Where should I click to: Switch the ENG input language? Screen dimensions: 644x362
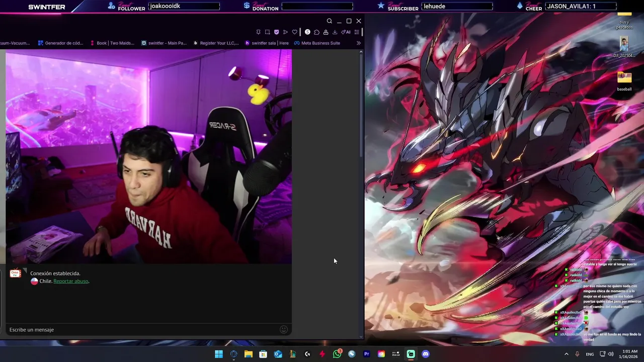tap(590, 354)
